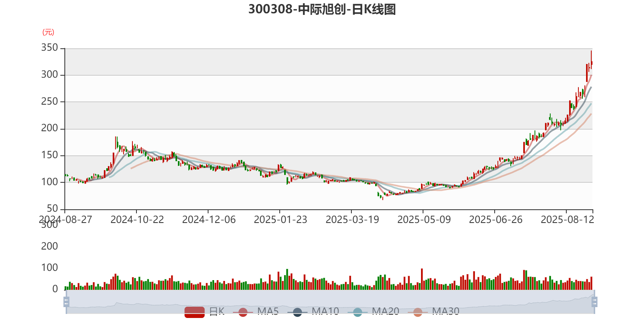Toggle the MA10 moving average legend

click(313, 312)
